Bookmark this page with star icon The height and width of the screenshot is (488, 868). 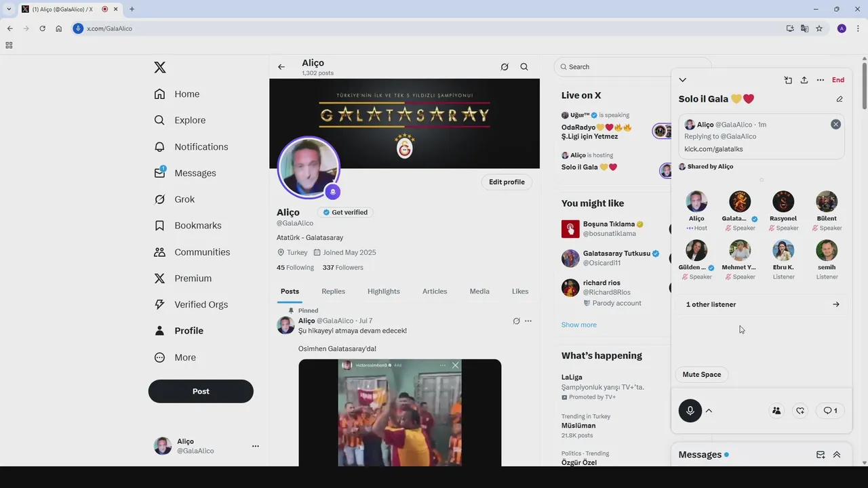[819, 28]
